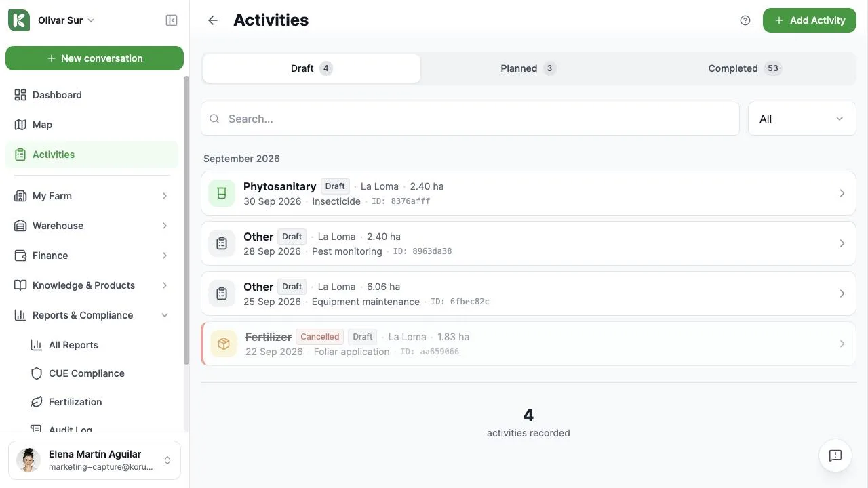
Task: Open the help question mark icon
Action: (745, 20)
